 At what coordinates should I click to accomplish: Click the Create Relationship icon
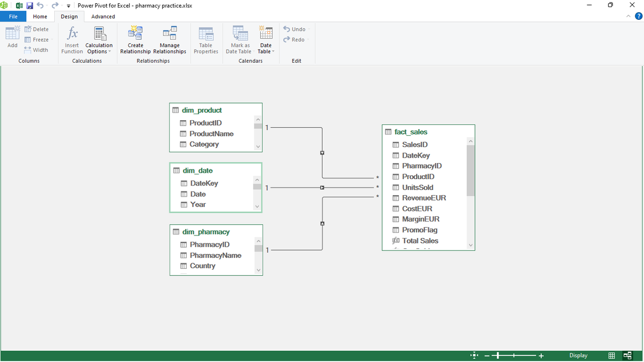[135, 33]
